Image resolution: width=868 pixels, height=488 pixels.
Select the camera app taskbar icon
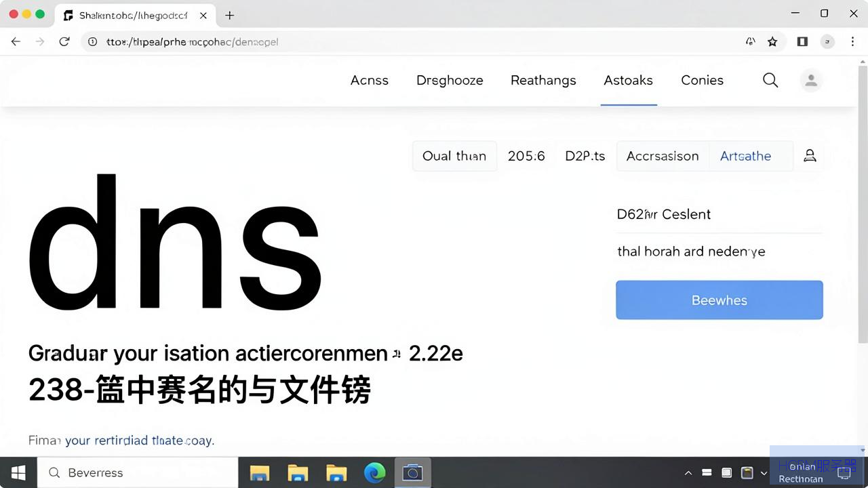[412, 472]
